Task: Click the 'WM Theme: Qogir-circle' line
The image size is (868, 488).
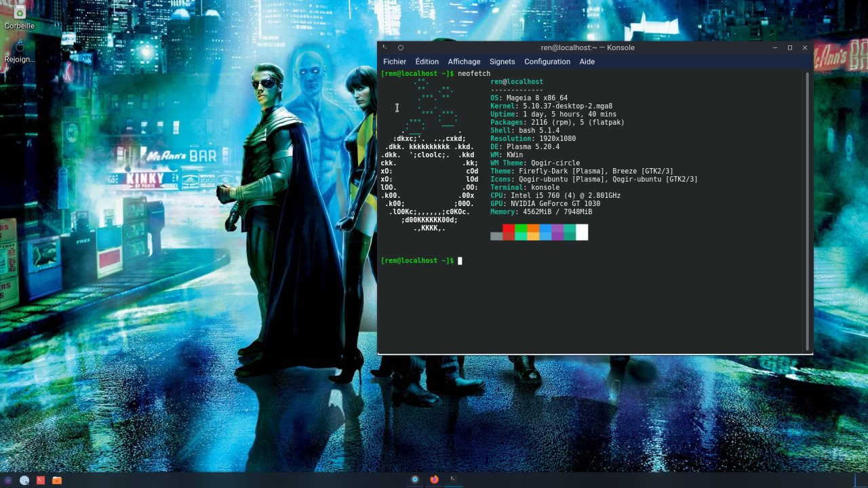Action: [x=535, y=163]
